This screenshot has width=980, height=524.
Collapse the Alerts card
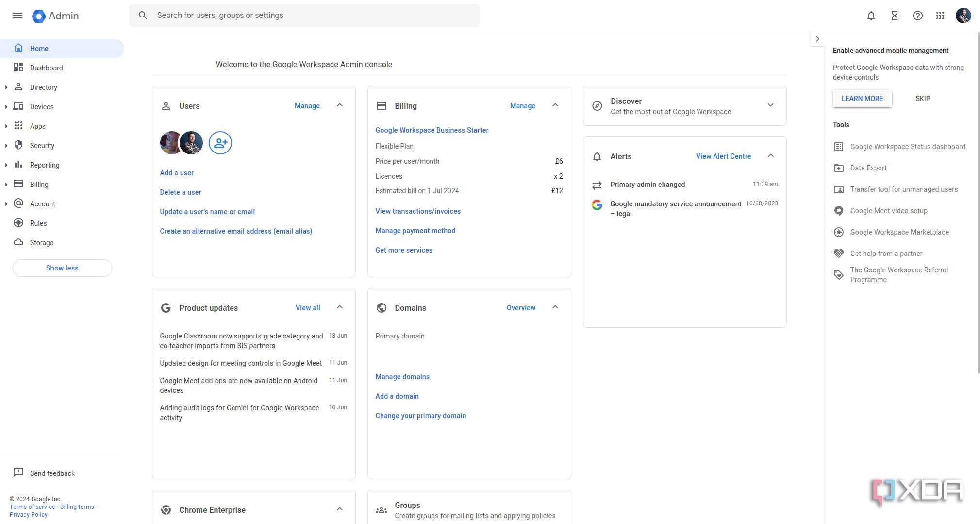[x=771, y=156]
